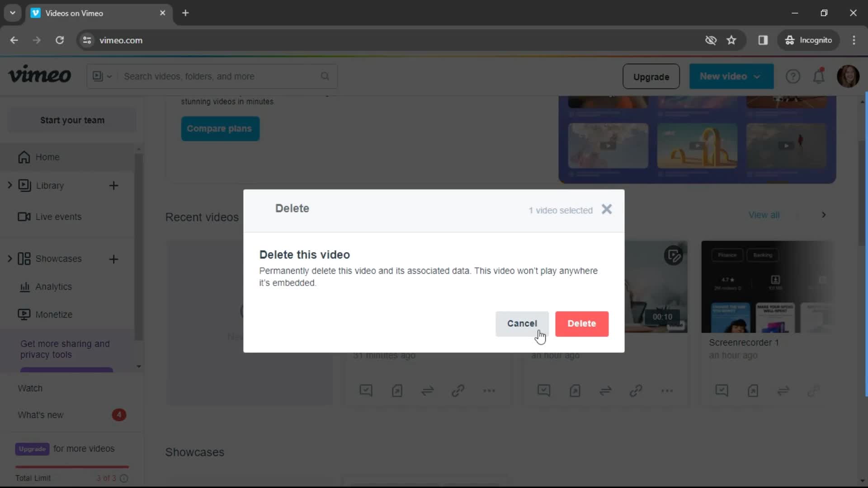Cancel the delete video dialog
868x488 pixels.
coord(522,324)
